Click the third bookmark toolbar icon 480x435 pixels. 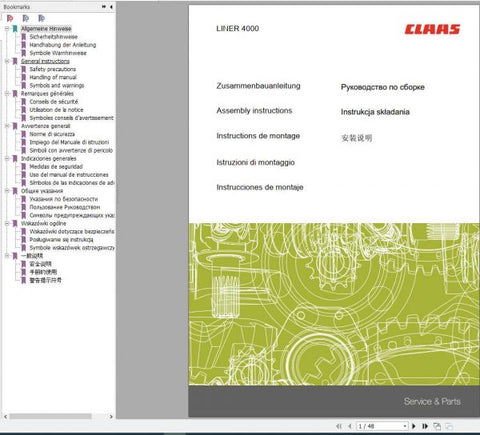(41, 18)
